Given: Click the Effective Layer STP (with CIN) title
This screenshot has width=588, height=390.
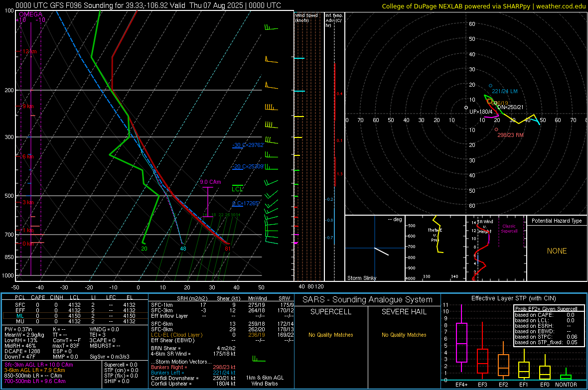Looking at the screenshot, I should pyautogui.click(x=513, y=298).
